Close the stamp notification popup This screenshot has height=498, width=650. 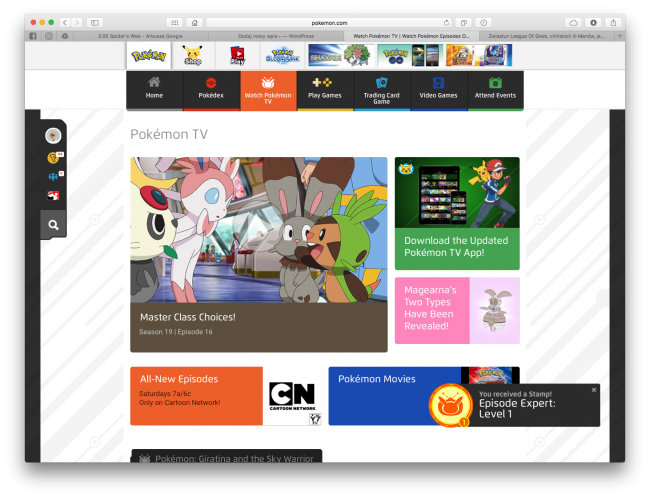tap(594, 390)
